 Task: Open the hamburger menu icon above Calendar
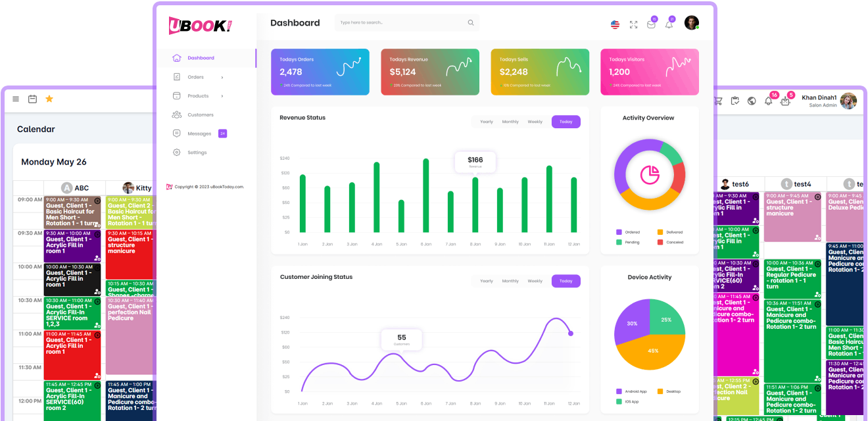pyautogui.click(x=16, y=99)
